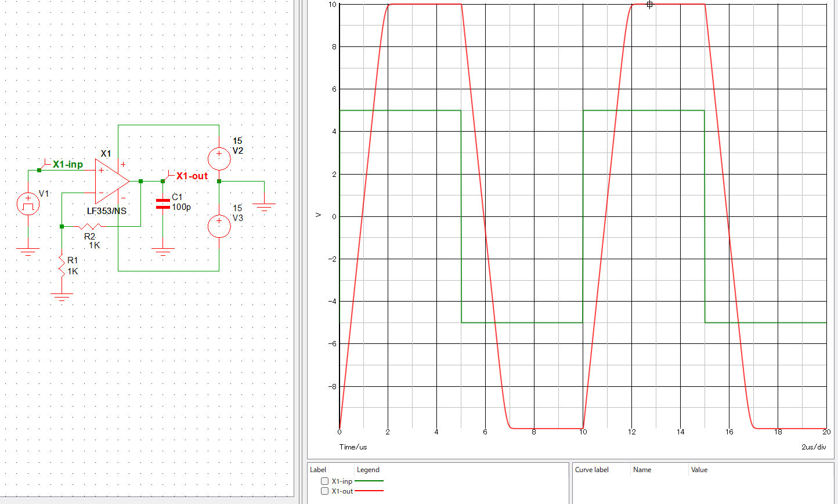Click the ground symbol below capacitor C1

(x=162, y=252)
